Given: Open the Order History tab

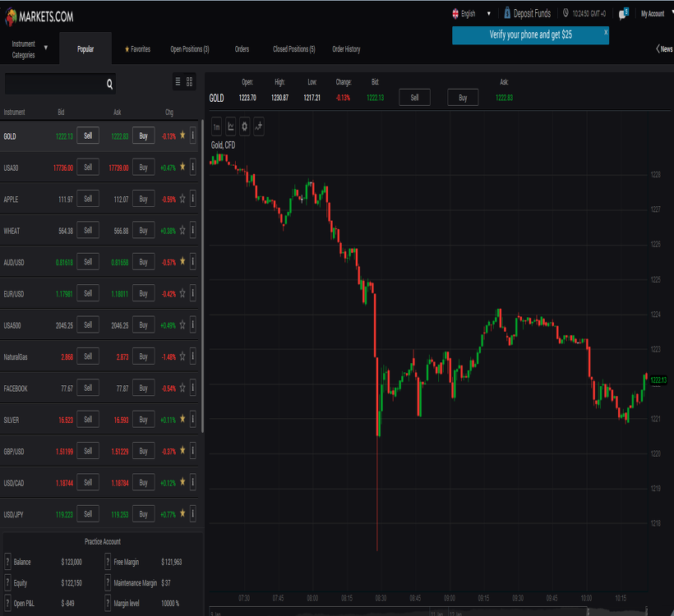Looking at the screenshot, I should click(346, 49).
